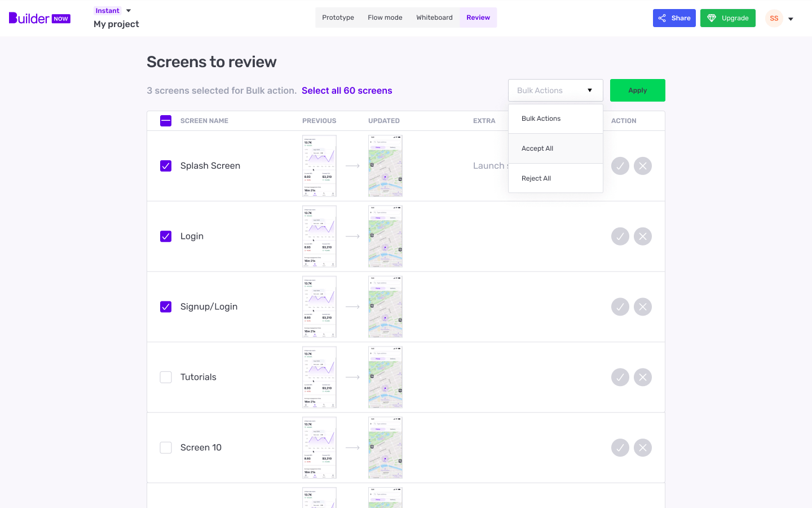
Task: Open the Whiteboard tab
Action: pos(434,17)
